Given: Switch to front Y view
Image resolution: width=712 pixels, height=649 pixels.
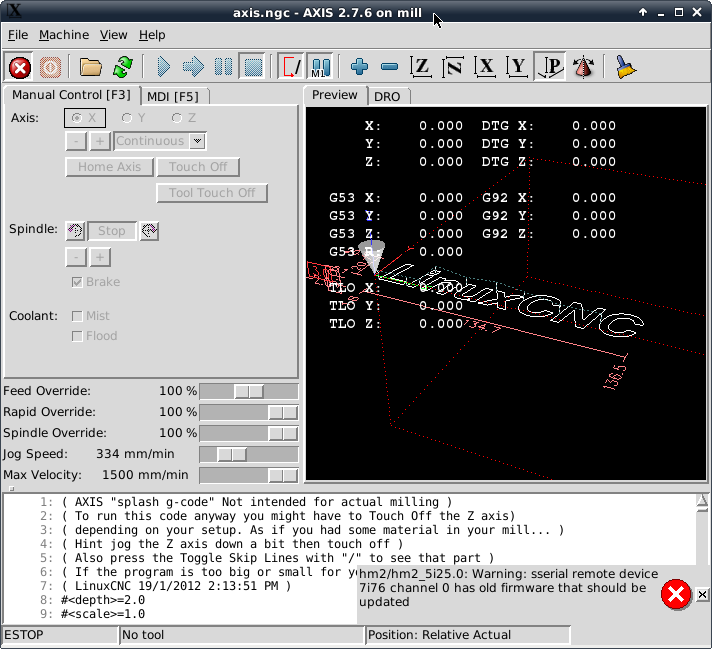Looking at the screenshot, I should (x=518, y=67).
